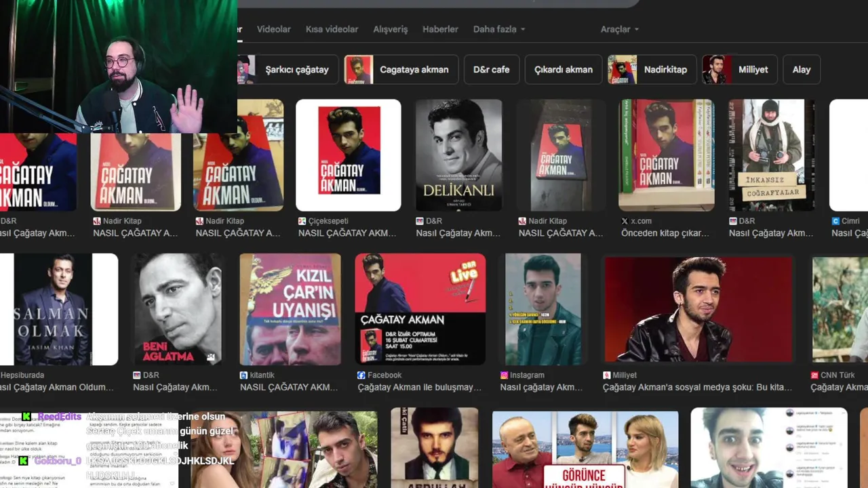Choose the Milliyet filter chip
The image size is (868, 488).
click(x=740, y=69)
